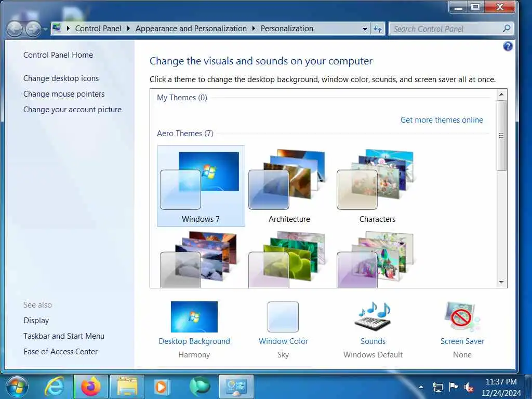Open the Action Center flag icon
532x399 pixels.
coord(453,387)
